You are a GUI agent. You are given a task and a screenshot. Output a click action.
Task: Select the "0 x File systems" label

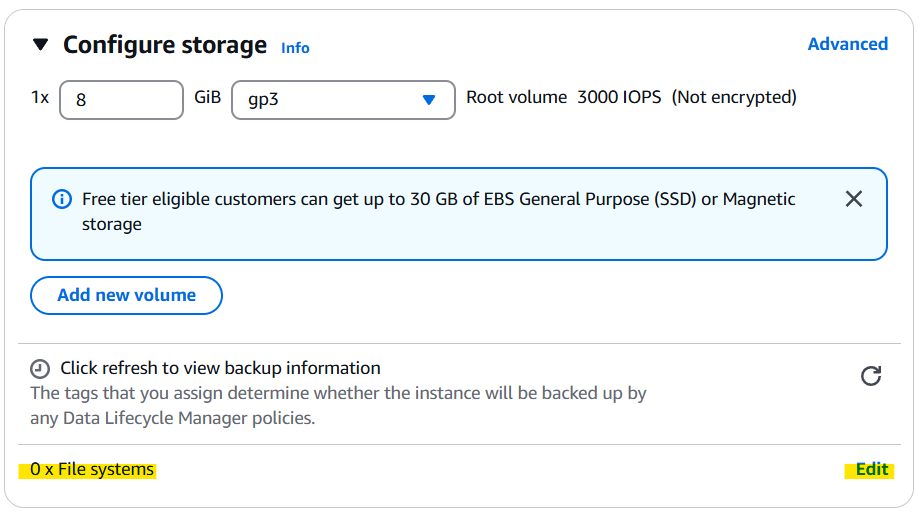click(92, 470)
